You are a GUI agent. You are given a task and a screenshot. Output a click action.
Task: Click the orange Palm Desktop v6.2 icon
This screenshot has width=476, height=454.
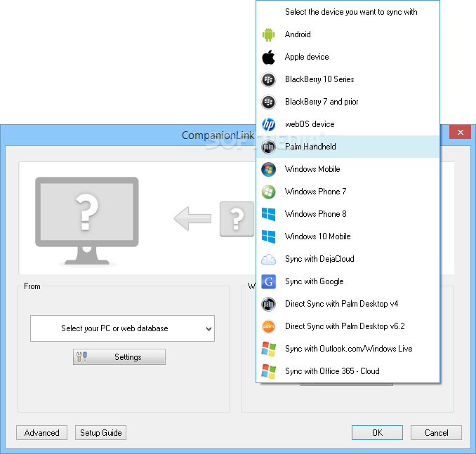(268, 326)
